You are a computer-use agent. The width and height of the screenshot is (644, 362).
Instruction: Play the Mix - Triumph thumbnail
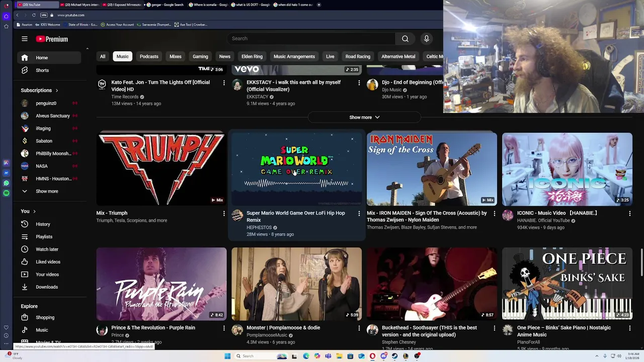click(x=162, y=169)
